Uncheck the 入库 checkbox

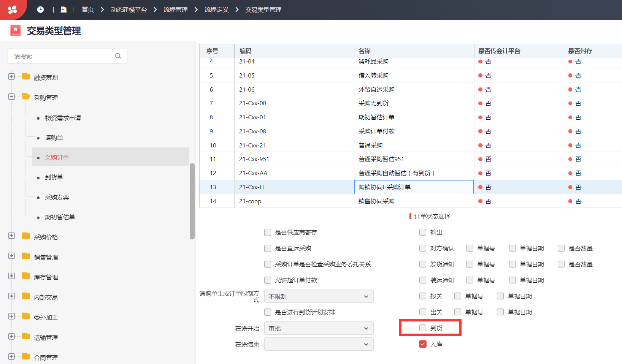(x=423, y=344)
